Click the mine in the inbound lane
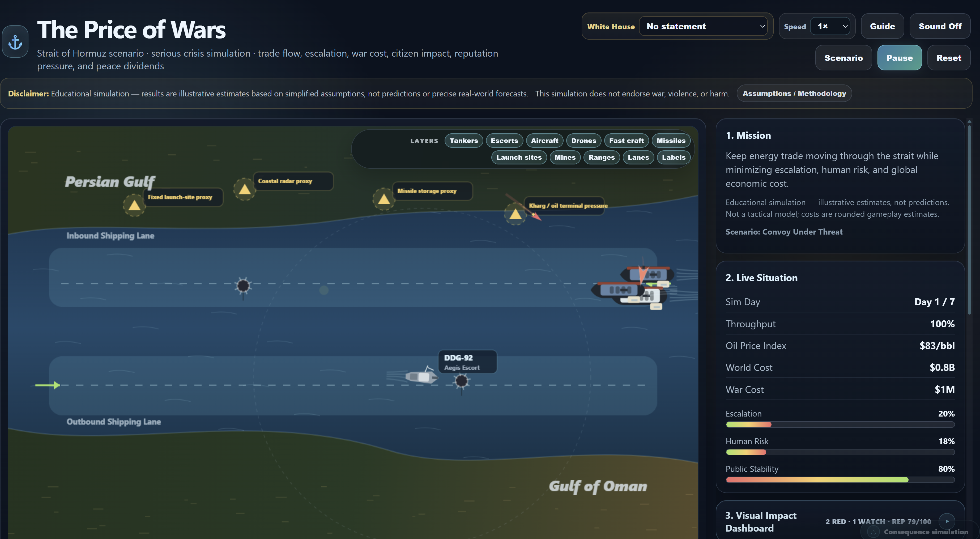 [x=244, y=286]
